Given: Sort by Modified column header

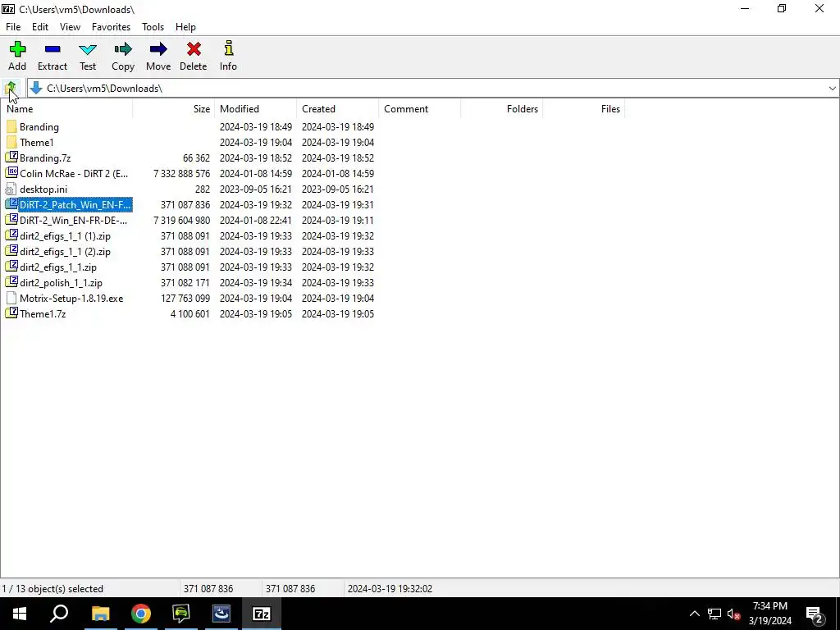Looking at the screenshot, I should click(256, 109).
